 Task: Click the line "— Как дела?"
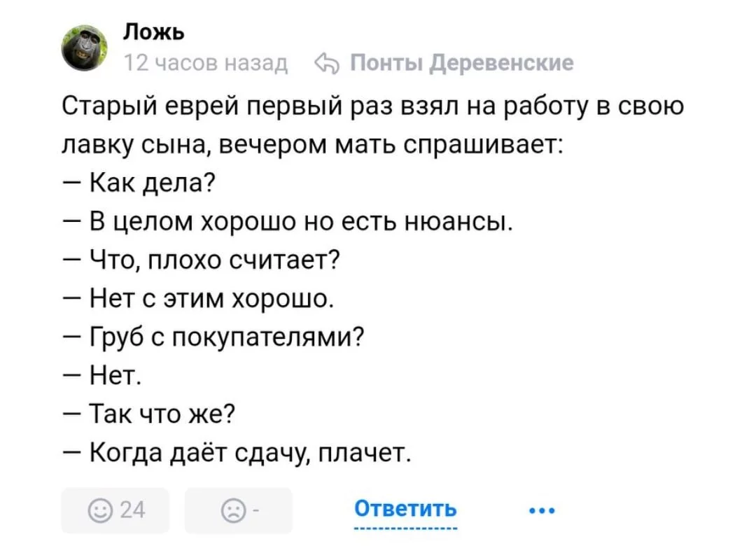pos(139,183)
